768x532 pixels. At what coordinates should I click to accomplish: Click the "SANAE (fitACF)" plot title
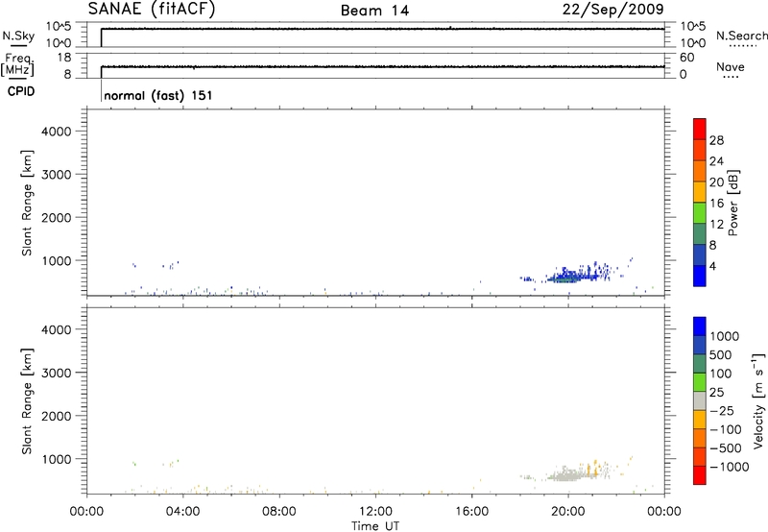pyautogui.click(x=152, y=9)
